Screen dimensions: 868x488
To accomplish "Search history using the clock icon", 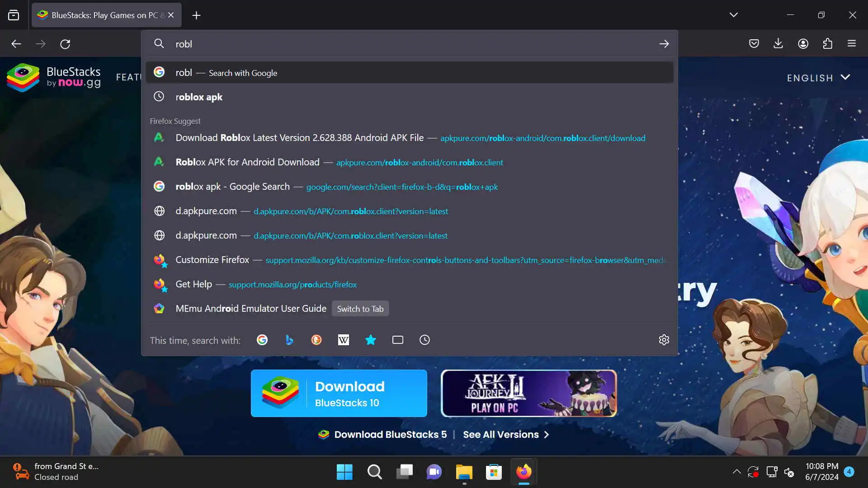I will (x=425, y=340).
